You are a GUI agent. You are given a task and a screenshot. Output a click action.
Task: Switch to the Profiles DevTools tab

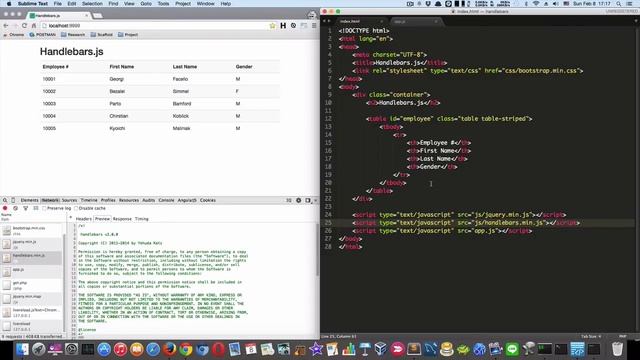(108, 200)
